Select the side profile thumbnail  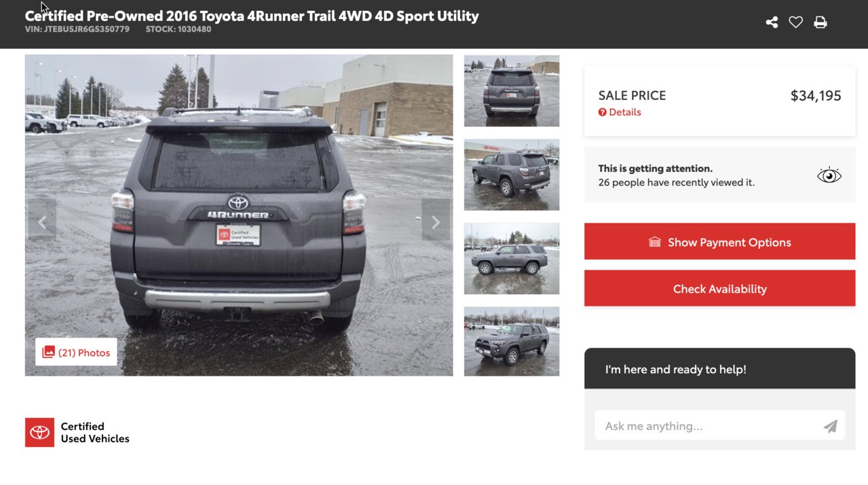click(512, 258)
